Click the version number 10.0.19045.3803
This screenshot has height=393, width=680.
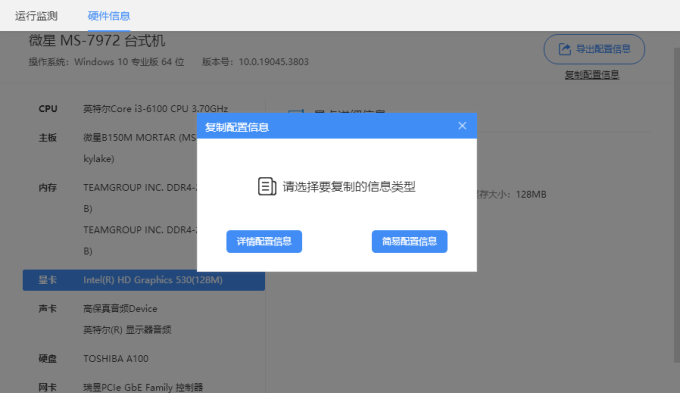point(274,62)
